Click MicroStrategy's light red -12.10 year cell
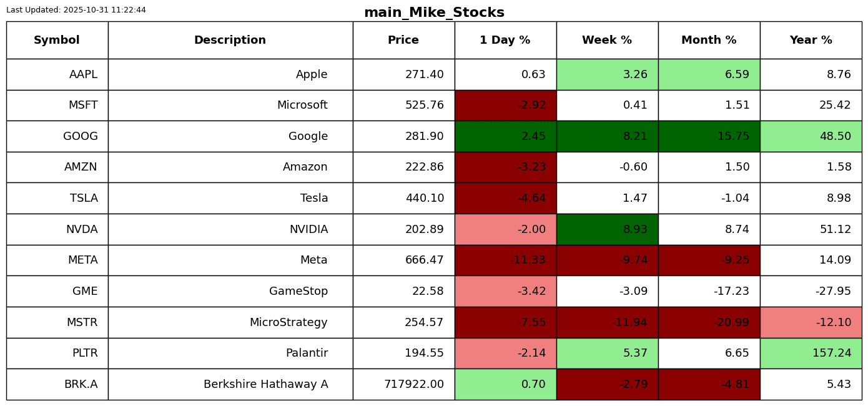This screenshot has height=406, width=868. pos(811,323)
